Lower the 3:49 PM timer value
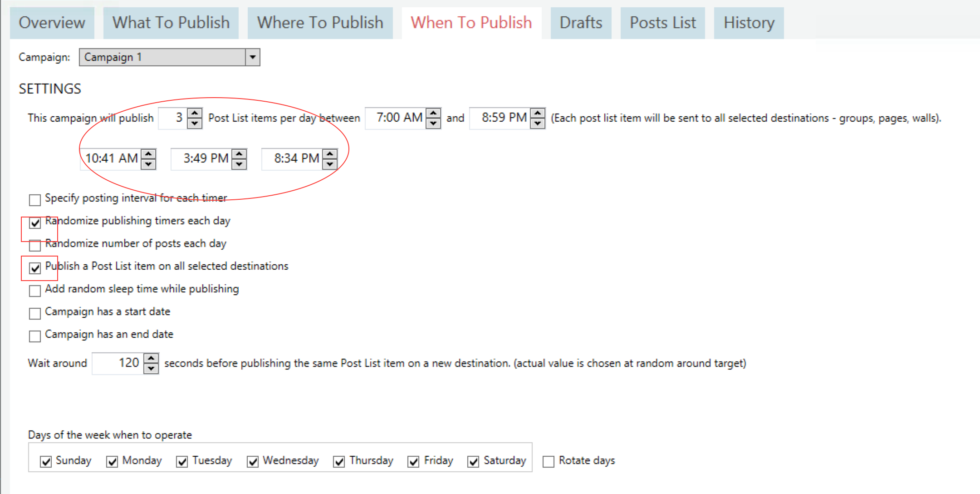This screenshot has width=980, height=494. (x=239, y=164)
